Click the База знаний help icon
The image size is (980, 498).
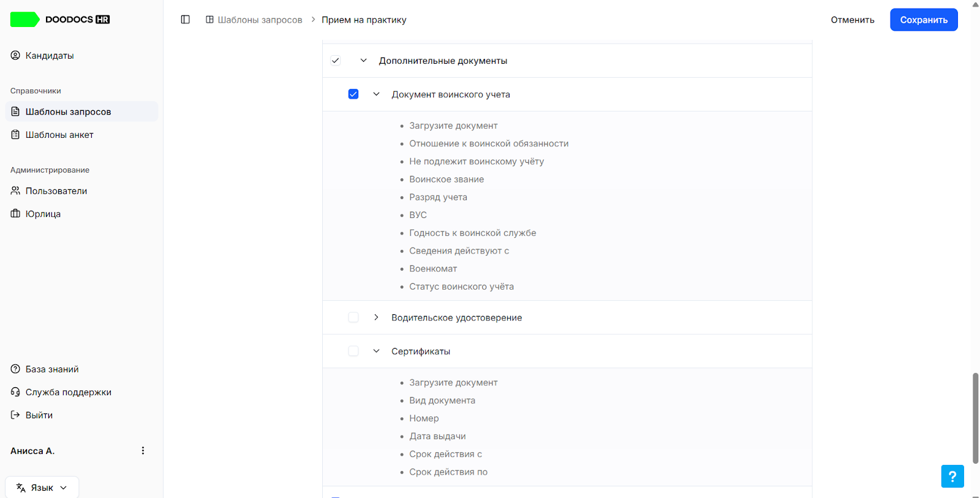(15, 369)
